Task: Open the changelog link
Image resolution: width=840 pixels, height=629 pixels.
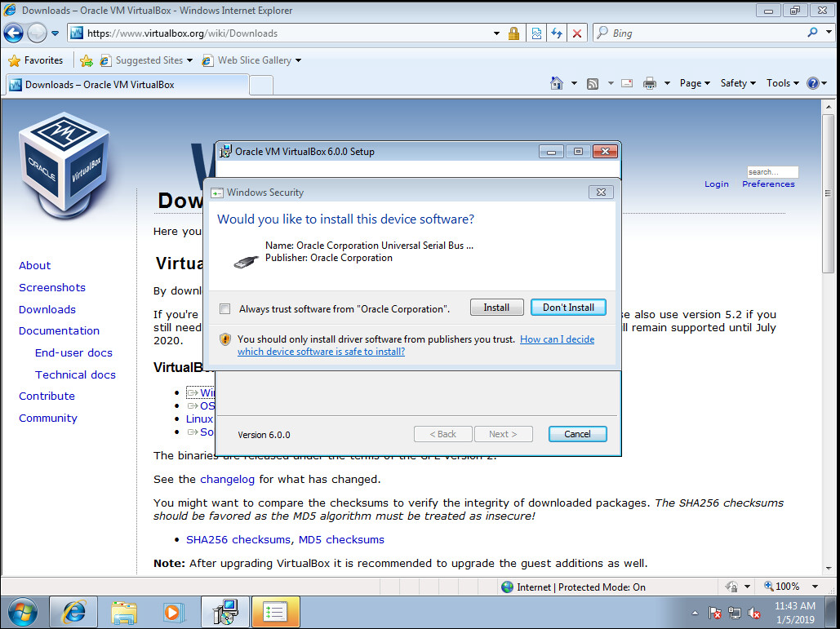Action: tap(227, 479)
